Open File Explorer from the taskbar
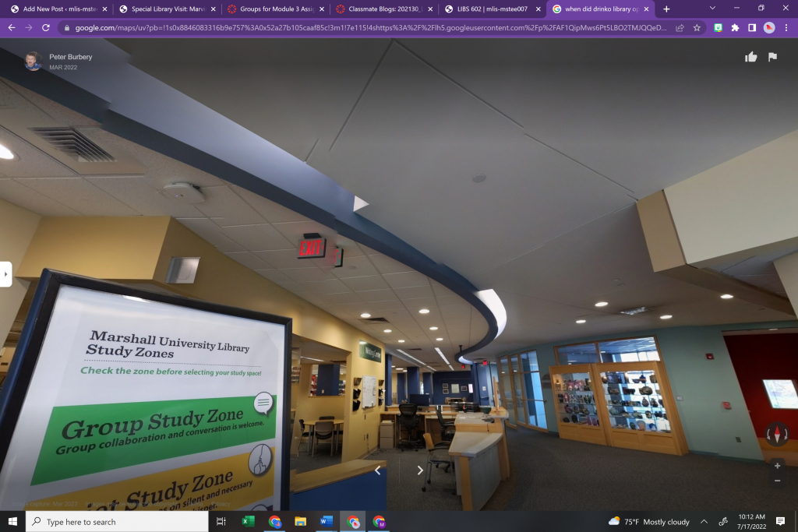Screen dimensions: 798x532 [300, 521]
